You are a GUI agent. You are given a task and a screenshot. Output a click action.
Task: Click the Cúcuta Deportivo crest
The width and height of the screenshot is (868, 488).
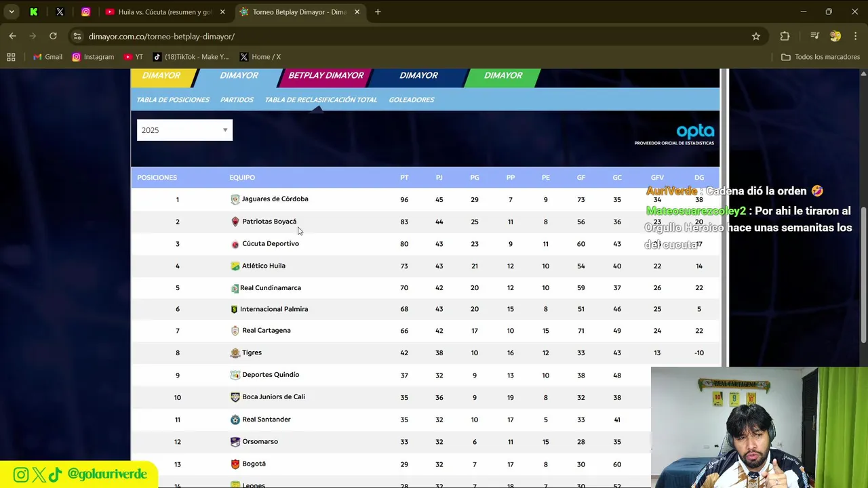[235, 244]
